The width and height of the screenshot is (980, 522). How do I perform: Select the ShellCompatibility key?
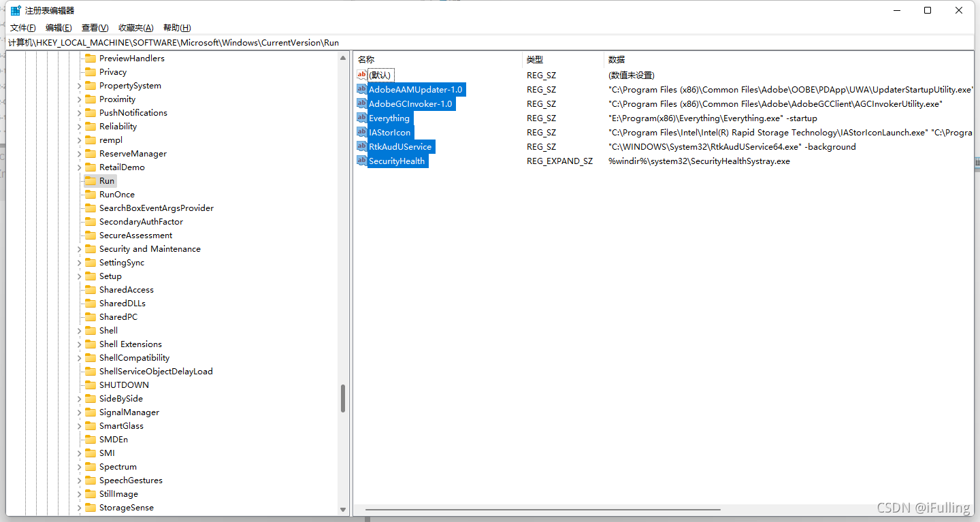tap(134, 357)
